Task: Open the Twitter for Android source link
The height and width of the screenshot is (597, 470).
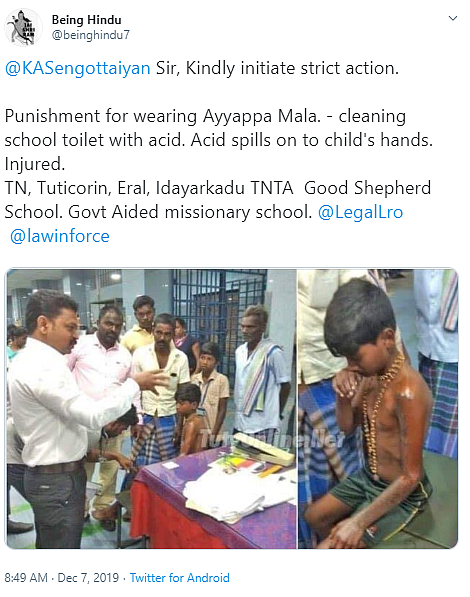Action: [179, 578]
